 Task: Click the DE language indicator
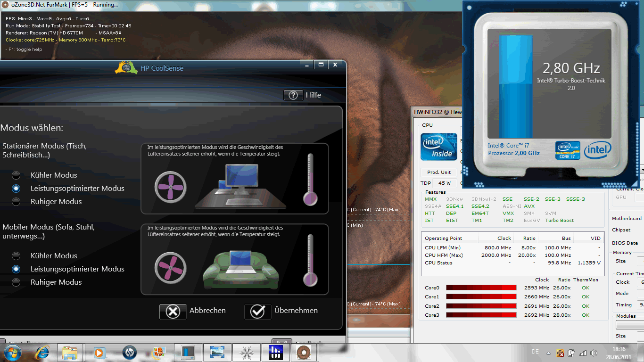point(535,352)
